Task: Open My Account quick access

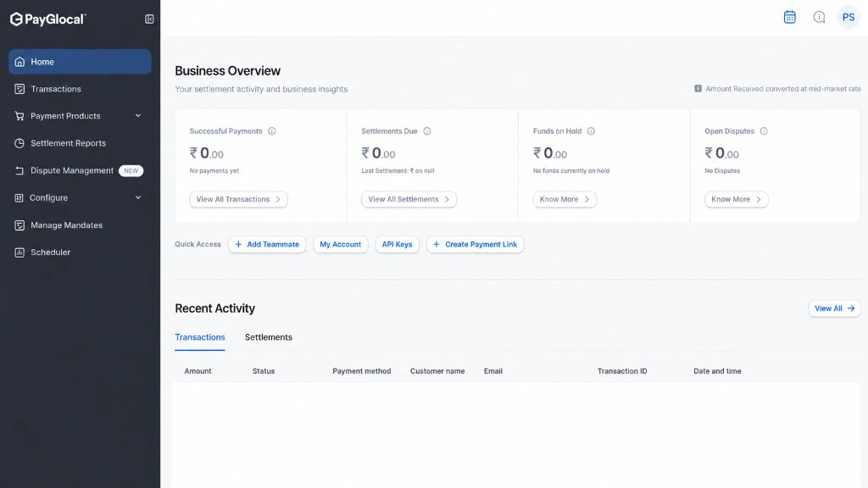Action: 341,245
